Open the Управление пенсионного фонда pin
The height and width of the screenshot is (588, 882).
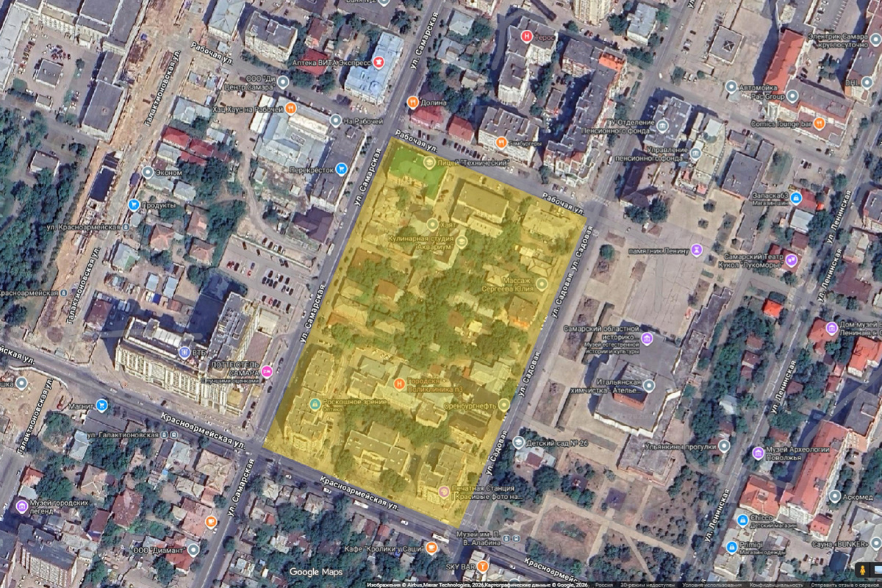tap(695, 153)
